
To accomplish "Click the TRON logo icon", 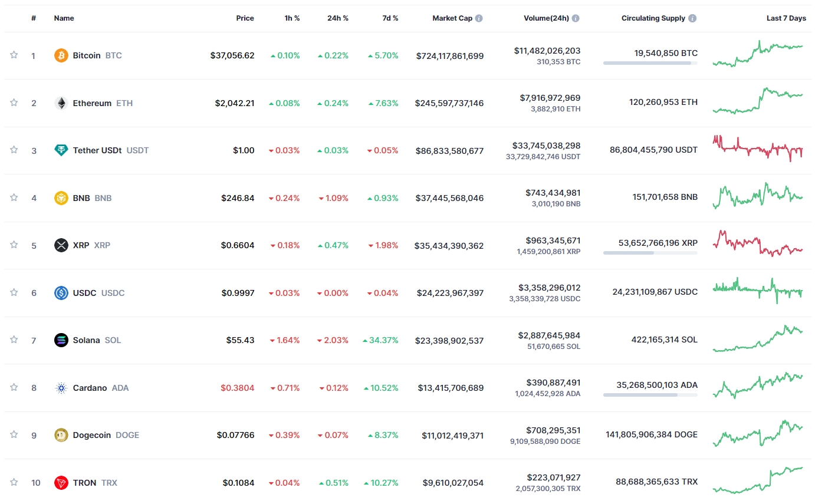I will pyautogui.click(x=61, y=483).
